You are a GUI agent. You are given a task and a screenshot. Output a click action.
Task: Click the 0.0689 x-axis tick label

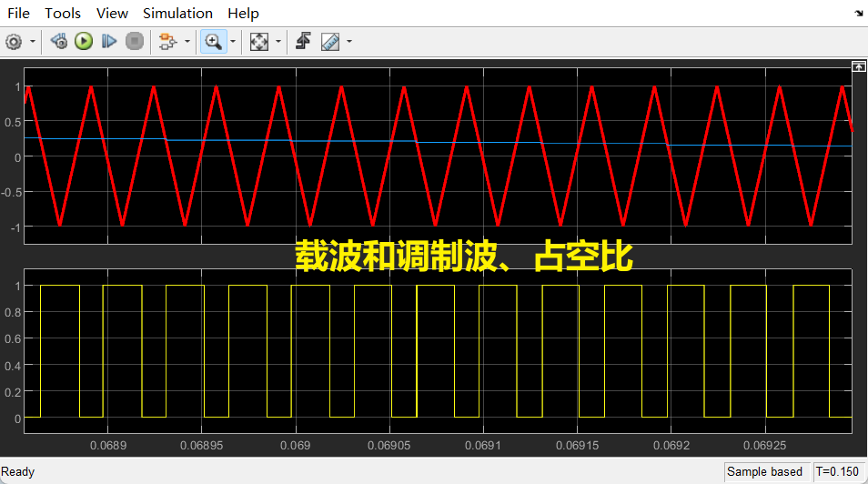pos(108,445)
